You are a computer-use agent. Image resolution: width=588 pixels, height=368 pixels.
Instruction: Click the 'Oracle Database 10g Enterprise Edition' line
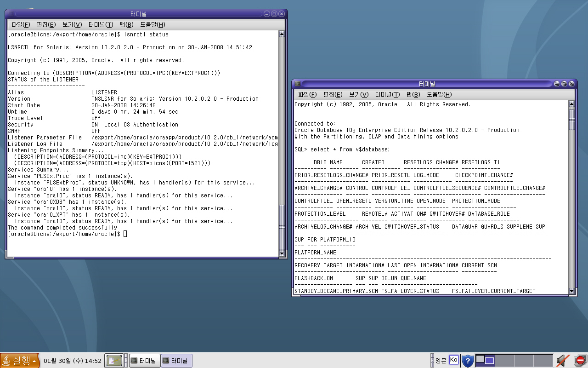tap(407, 130)
